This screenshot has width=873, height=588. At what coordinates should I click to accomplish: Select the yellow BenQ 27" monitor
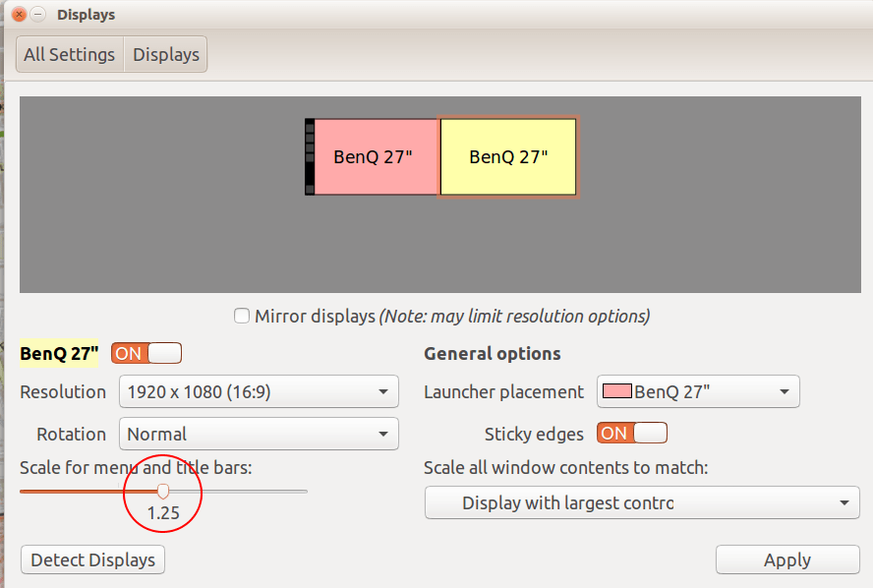point(507,156)
